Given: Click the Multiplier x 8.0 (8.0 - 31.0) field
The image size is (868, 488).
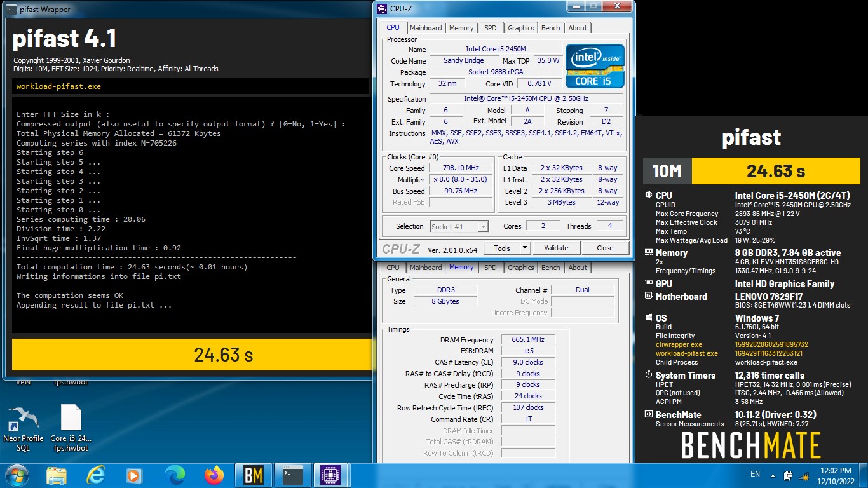Looking at the screenshot, I should [460, 180].
